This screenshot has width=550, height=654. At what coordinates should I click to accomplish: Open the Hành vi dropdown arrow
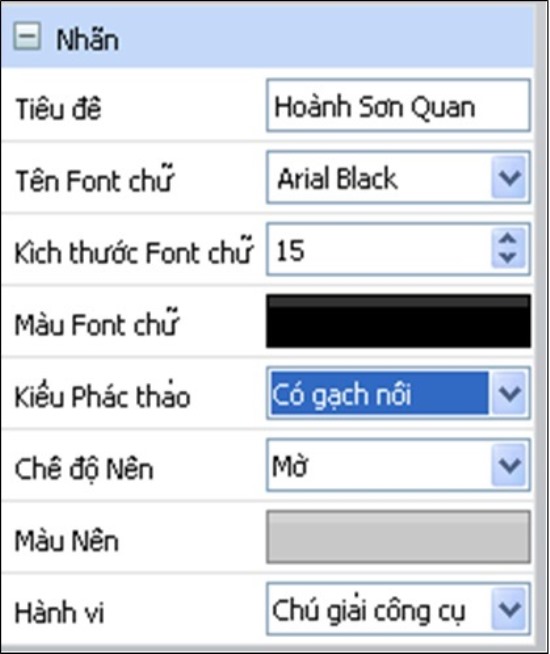509,609
